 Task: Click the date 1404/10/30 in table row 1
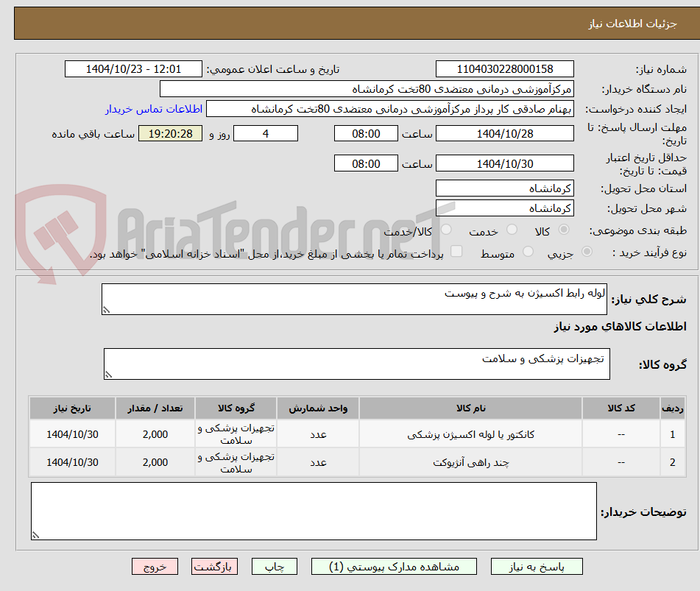72,434
